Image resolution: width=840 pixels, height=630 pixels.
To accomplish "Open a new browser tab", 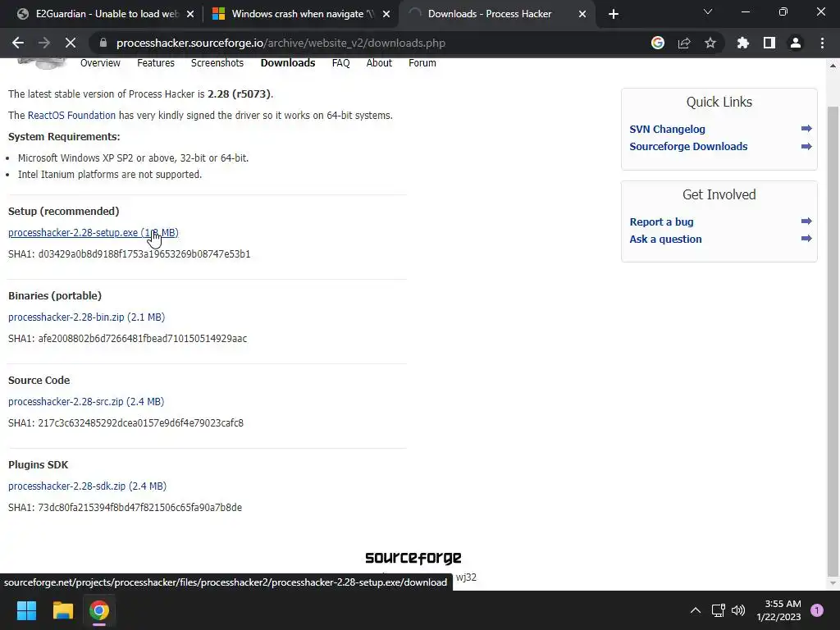I will click(x=614, y=14).
